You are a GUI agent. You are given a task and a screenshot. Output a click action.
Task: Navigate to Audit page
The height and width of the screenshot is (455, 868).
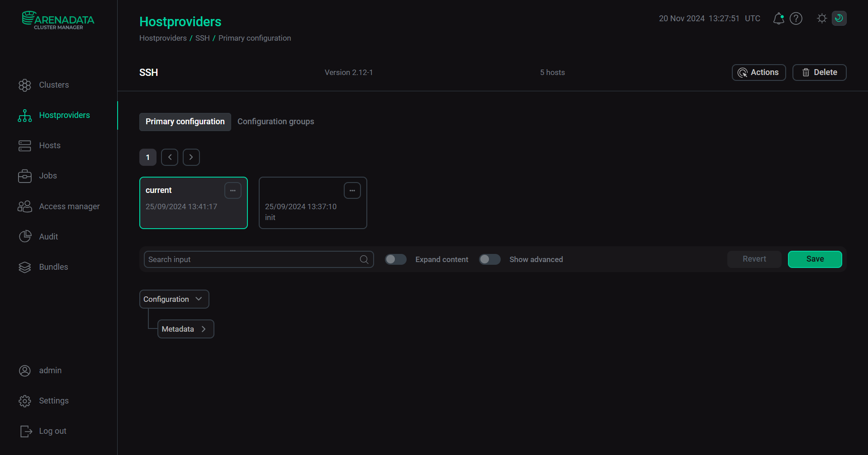(x=38, y=237)
